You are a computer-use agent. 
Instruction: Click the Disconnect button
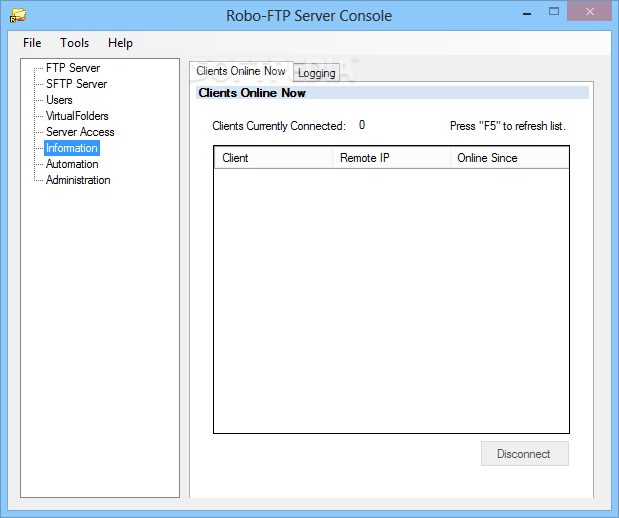point(525,454)
